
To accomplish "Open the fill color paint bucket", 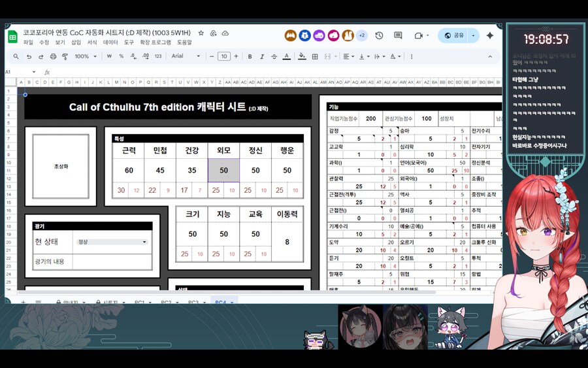I will coord(302,56).
